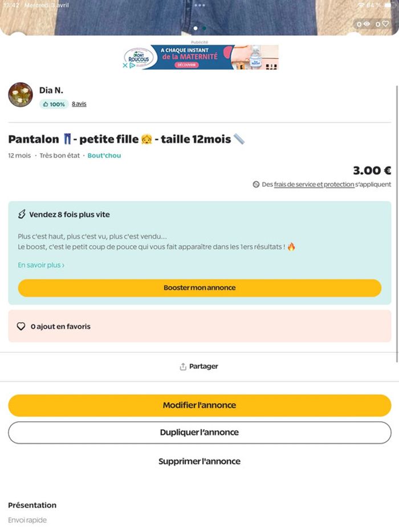
Task: Tap the Bout'chou brand link
Action: tap(104, 156)
